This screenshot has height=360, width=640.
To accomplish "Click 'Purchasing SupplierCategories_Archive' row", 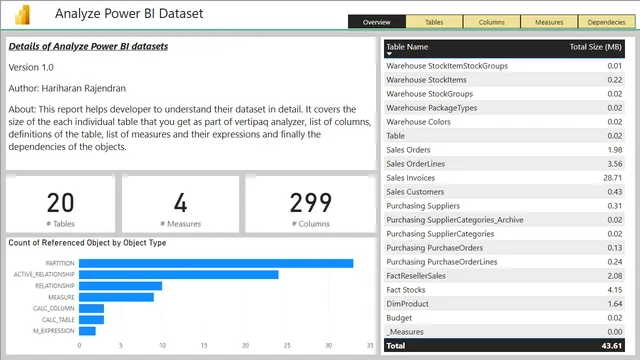I will [x=504, y=220].
